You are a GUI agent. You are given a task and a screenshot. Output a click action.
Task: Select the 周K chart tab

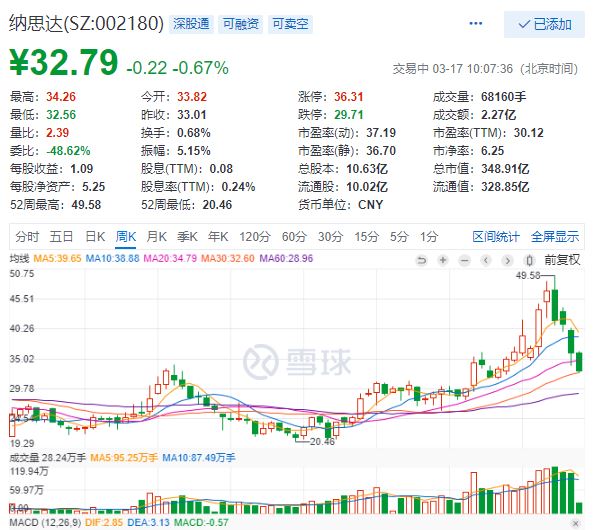125,237
